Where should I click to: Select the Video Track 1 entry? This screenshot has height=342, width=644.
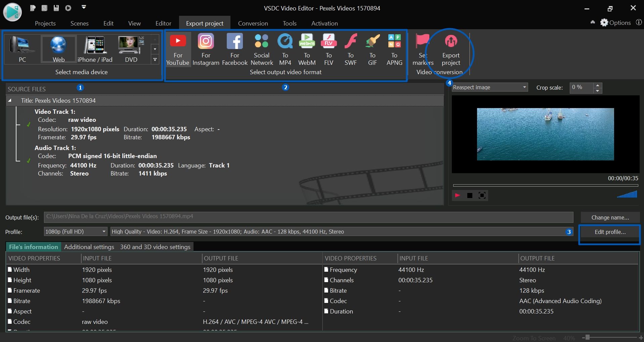(x=55, y=111)
